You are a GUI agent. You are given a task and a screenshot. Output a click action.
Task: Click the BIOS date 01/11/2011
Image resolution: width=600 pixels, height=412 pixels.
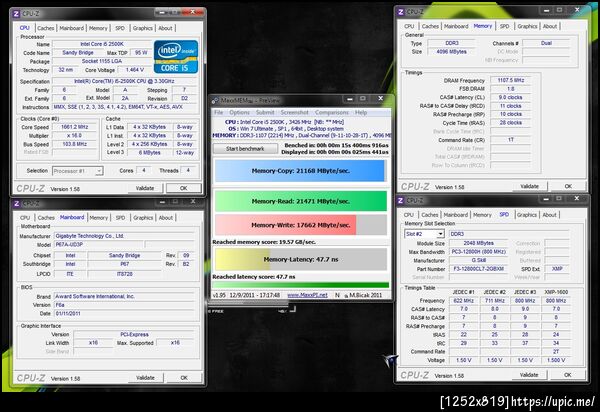click(126, 313)
